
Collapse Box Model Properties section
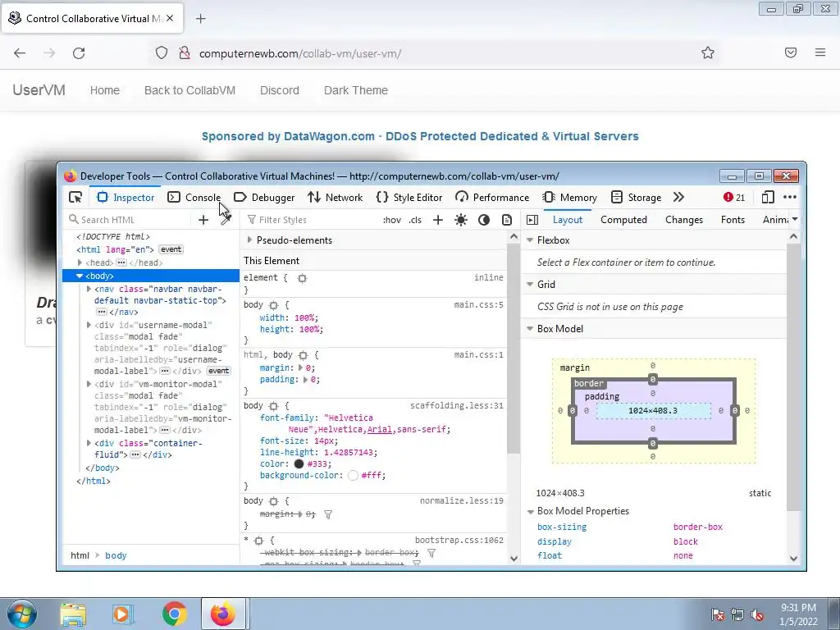pyautogui.click(x=530, y=512)
